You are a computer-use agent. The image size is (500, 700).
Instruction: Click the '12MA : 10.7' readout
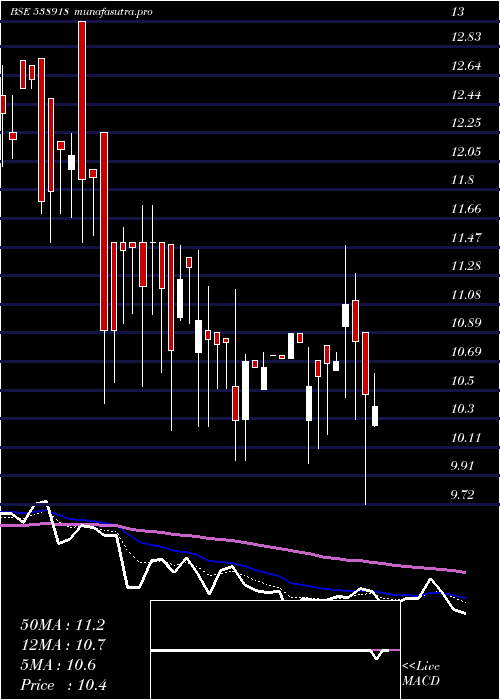click(x=63, y=645)
